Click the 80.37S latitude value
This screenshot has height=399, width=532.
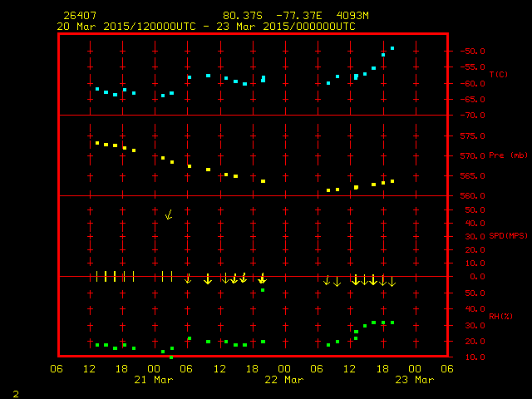tap(242, 16)
